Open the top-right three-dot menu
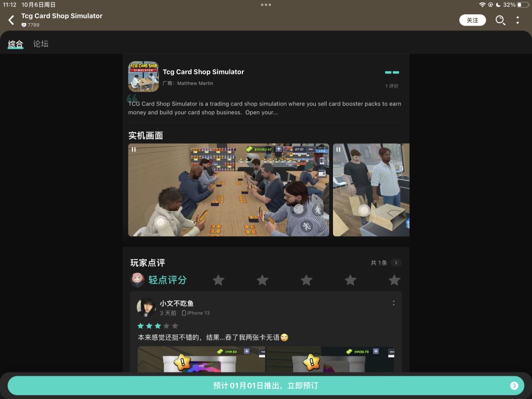 click(x=517, y=20)
